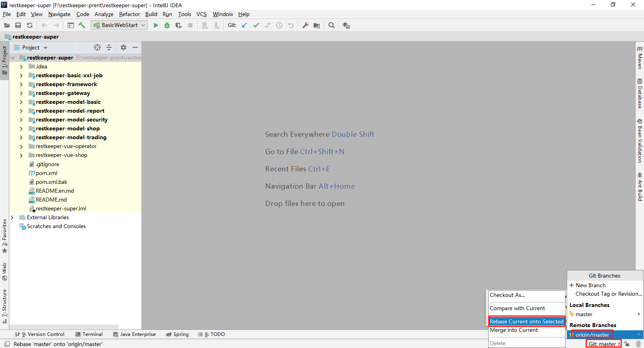Open the Refactor menu

pos(130,14)
